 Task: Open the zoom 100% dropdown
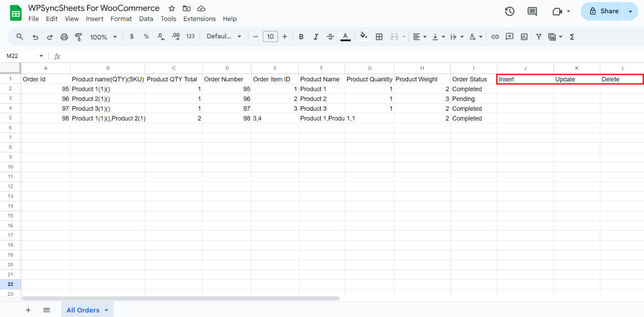click(x=104, y=37)
